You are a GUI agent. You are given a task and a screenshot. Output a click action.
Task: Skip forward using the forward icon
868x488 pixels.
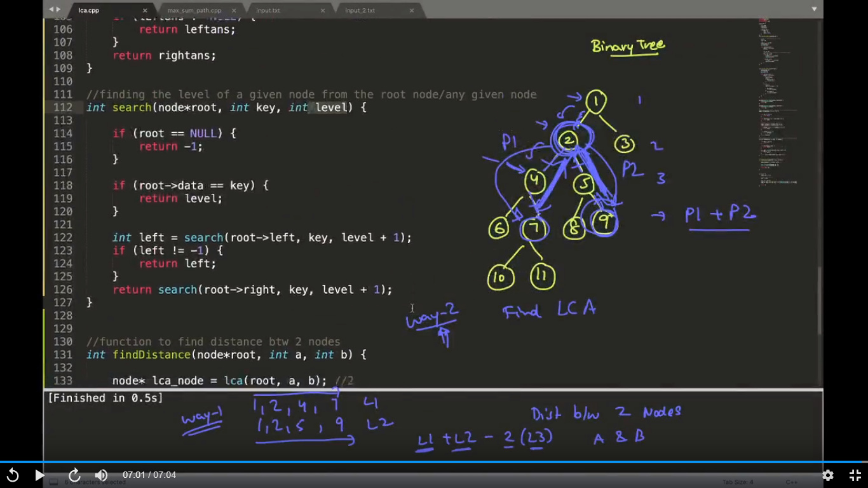(x=74, y=475)
